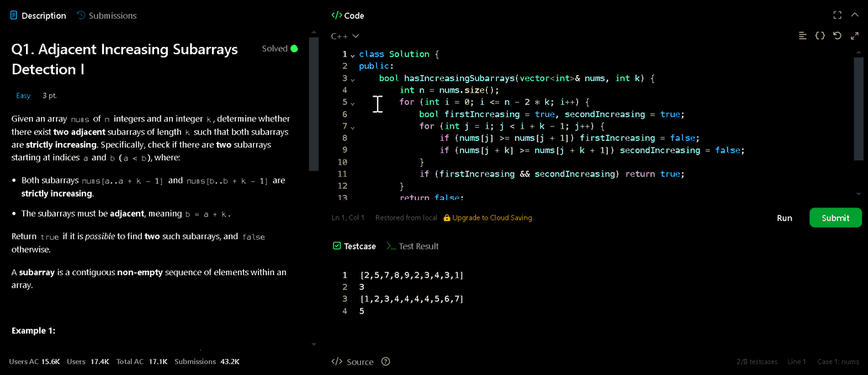The width and height of the screenshot is (868, 375).
Task: Click the green Submit button
Action: [x=835, y=217]
